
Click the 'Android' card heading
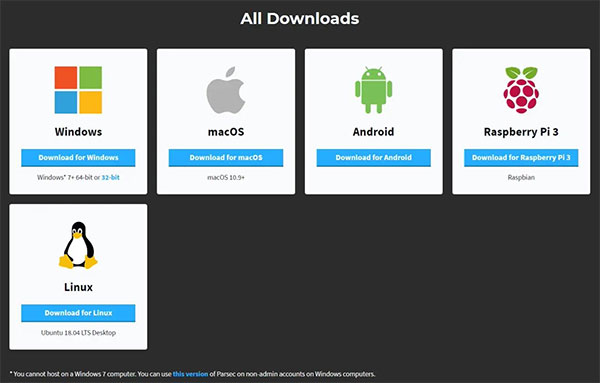373,132
